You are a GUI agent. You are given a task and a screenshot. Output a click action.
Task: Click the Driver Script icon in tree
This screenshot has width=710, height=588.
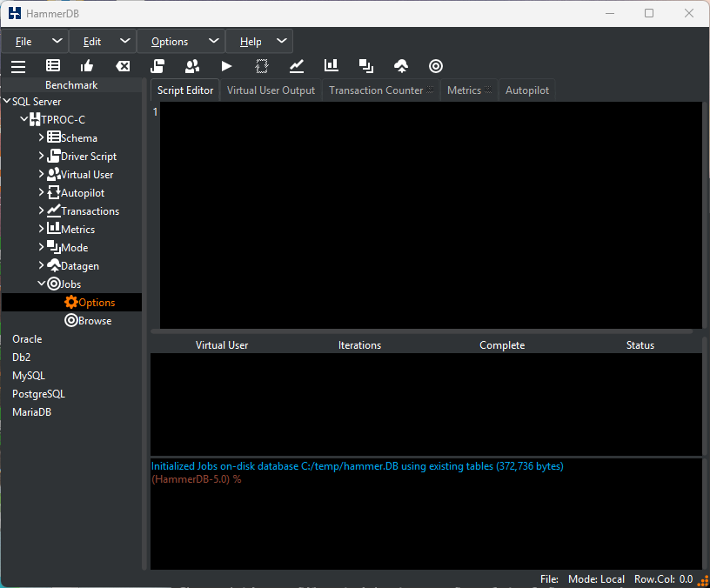coord(54,155)
